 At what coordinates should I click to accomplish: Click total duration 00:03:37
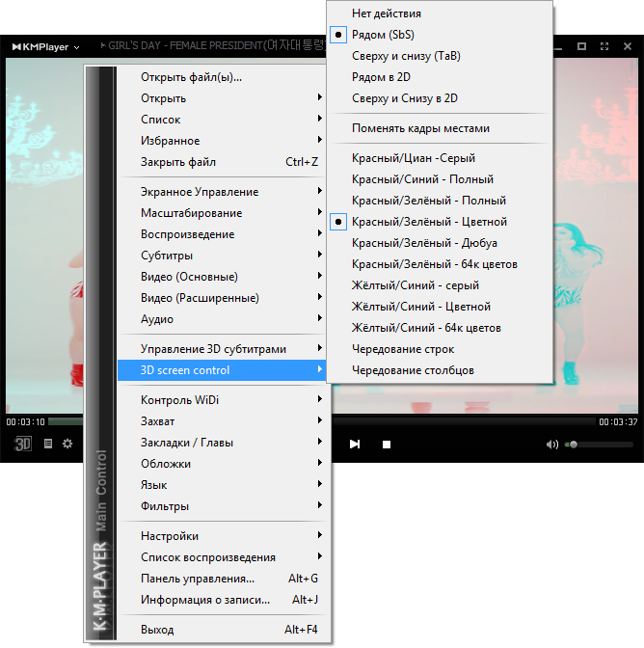[618, 422]
